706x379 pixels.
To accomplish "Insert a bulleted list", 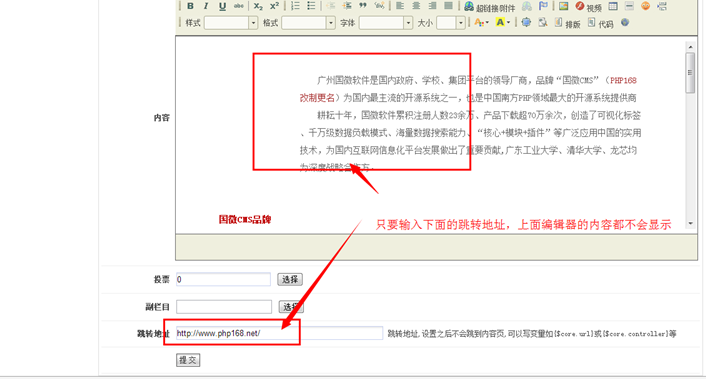I will (x=311, y=6).
